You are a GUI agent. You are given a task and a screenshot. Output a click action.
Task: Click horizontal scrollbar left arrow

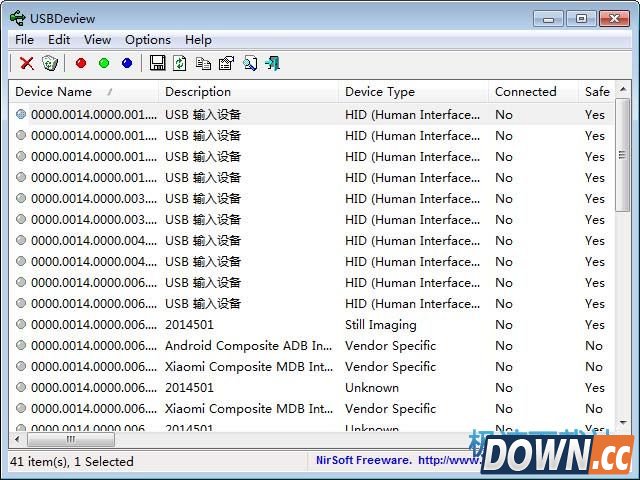pos(17,440)
